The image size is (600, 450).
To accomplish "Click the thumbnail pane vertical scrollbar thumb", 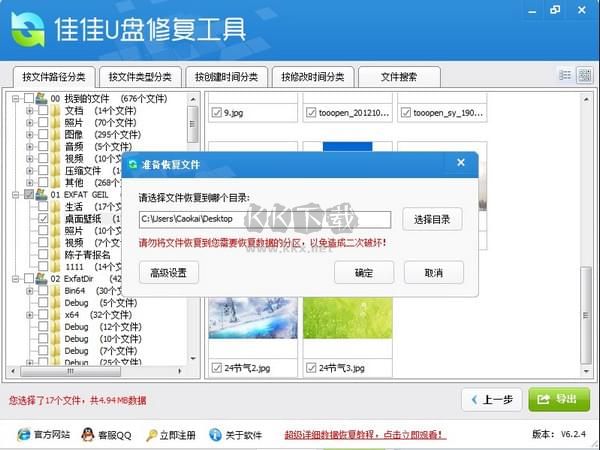I will coord(586,315).
